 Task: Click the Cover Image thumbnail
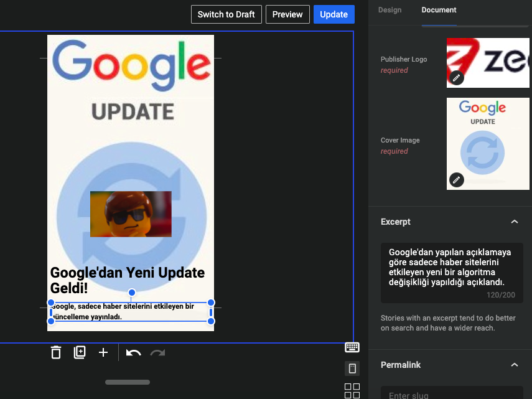[488, 144]
